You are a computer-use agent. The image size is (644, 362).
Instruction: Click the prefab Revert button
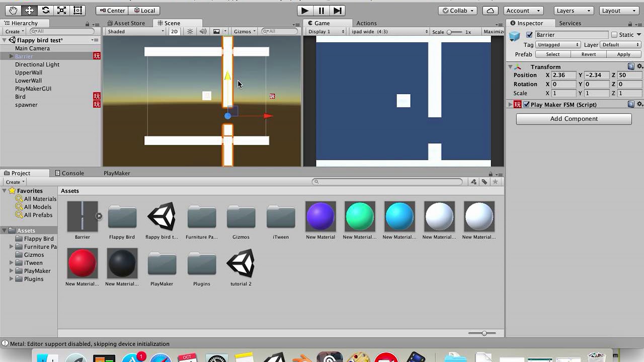tap(588, 54)
